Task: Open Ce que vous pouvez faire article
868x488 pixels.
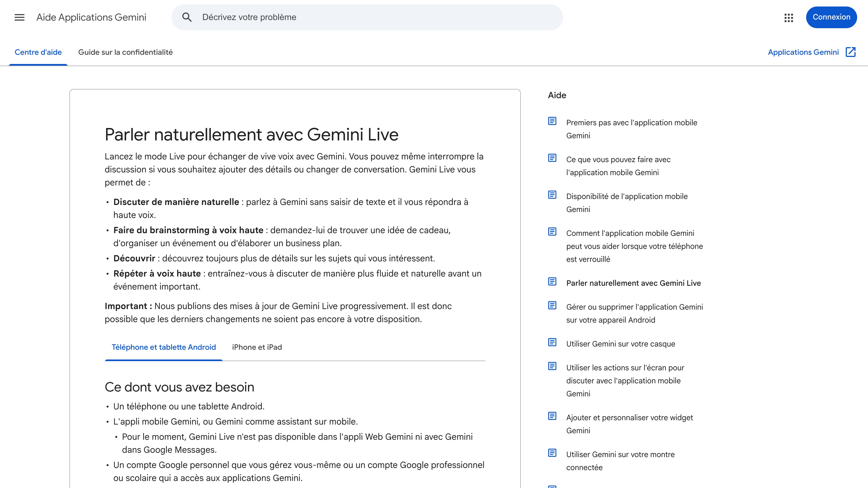Action: click(x=618, y=166)
